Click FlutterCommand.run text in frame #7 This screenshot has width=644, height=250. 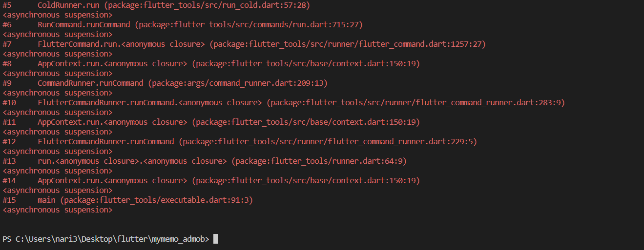click(77, 44)
